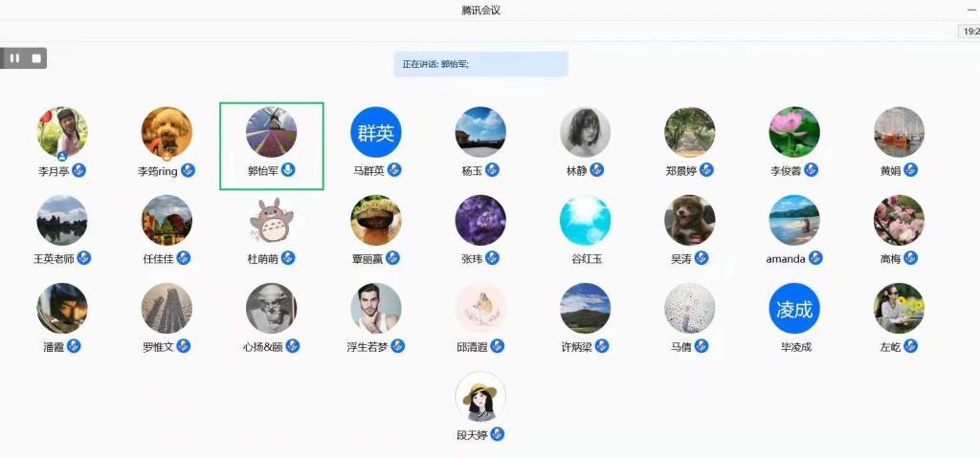Click the muted mic icon next to 李月亭

tap(78, 170)
